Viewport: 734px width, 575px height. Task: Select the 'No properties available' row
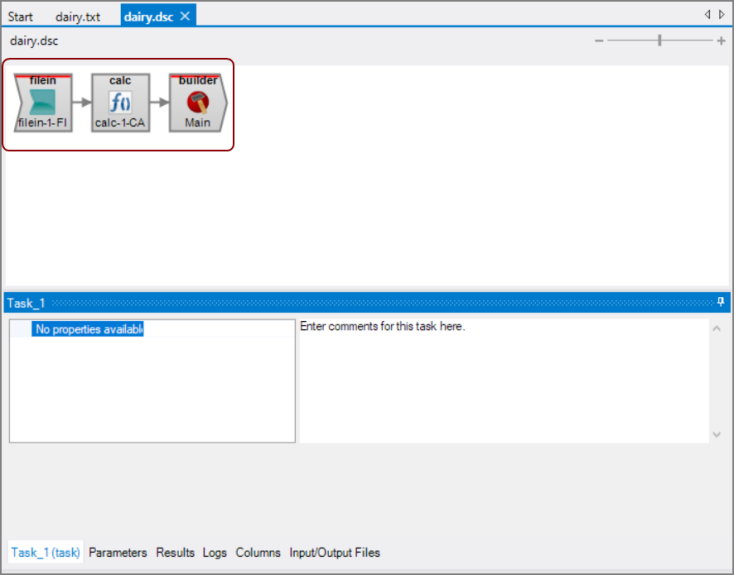click(88, 329)
